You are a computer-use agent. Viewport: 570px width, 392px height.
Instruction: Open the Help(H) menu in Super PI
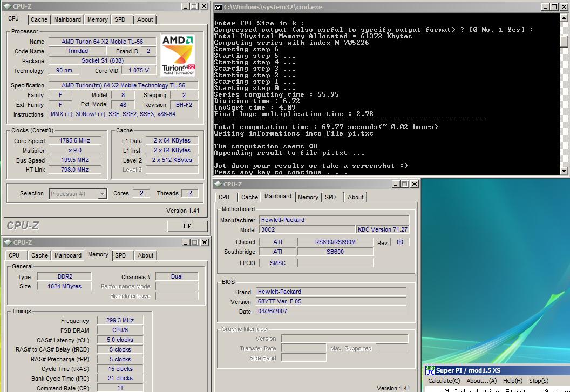[513, 381]
